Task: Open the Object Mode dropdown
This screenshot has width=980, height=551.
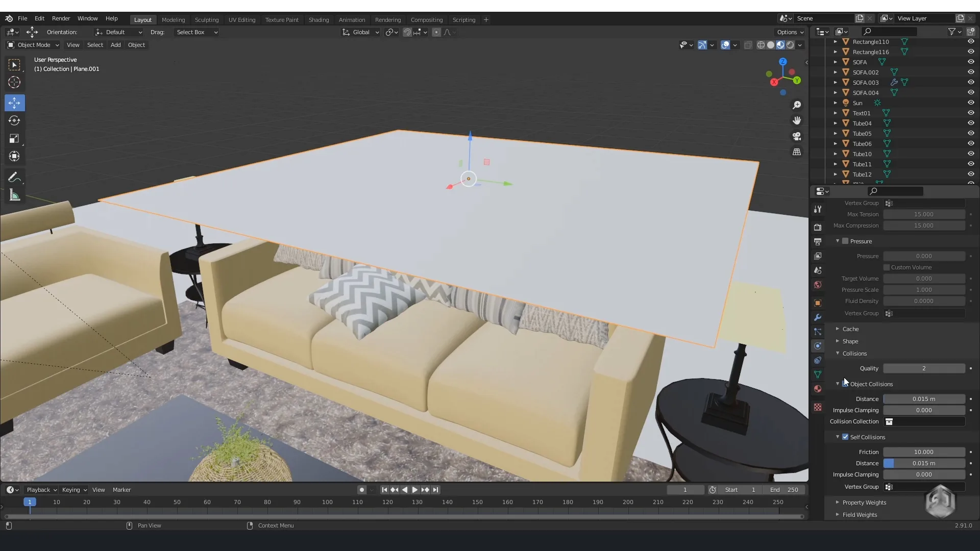Action: point(33,45)
